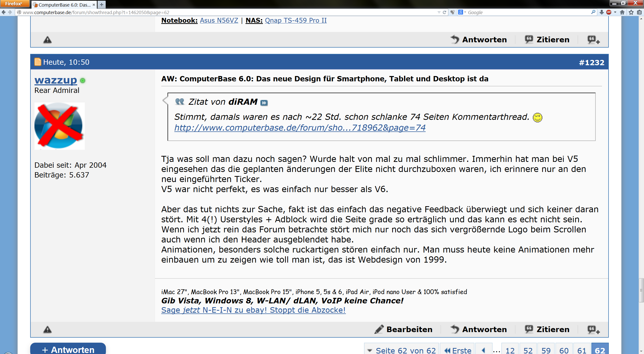Click the multi-quote icon on wazzup's post
This screenshot has width=644, height=354.
593,329
